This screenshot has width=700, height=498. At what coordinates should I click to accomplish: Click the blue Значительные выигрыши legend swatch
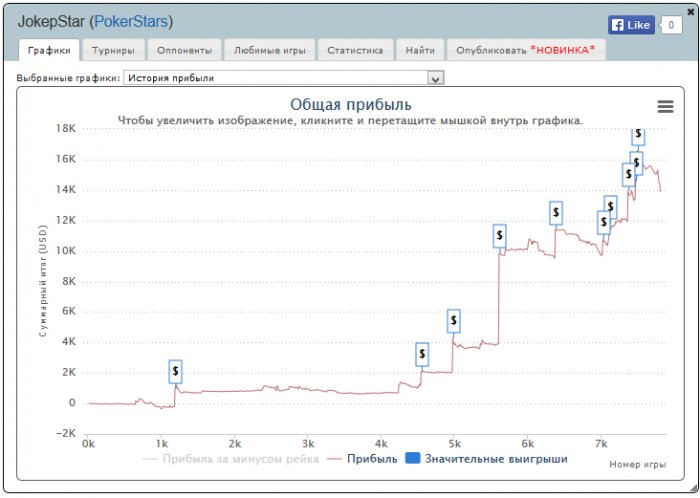point(412,458)
